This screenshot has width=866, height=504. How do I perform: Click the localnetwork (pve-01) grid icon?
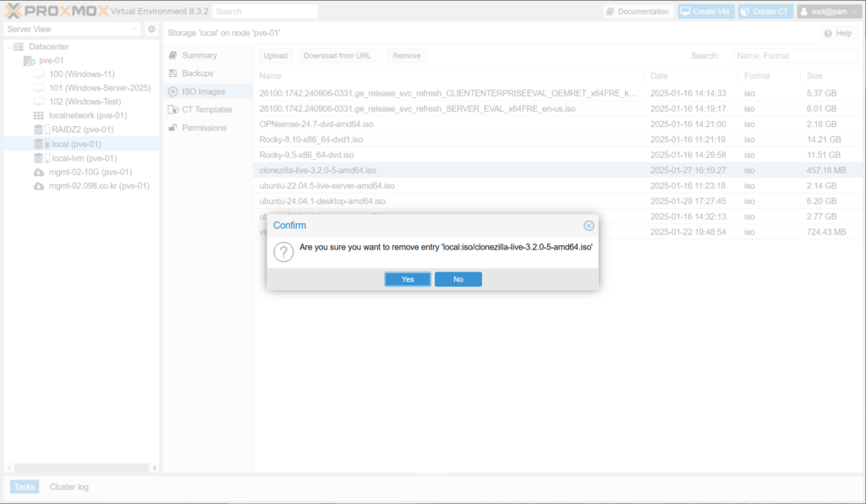point(38,116)
